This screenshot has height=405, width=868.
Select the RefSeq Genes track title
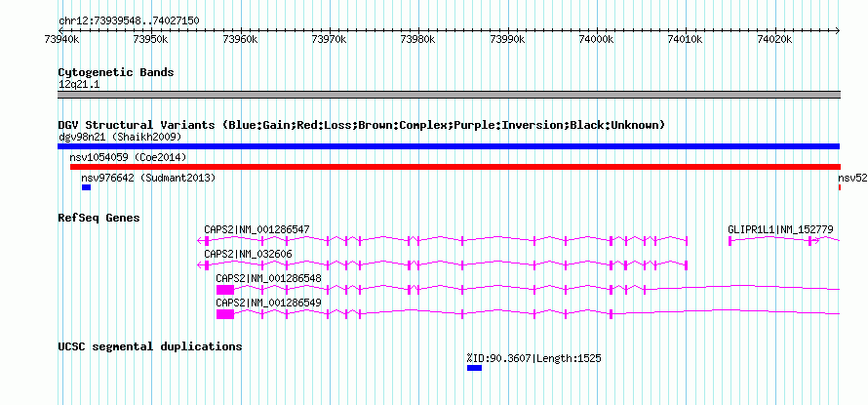99,218
